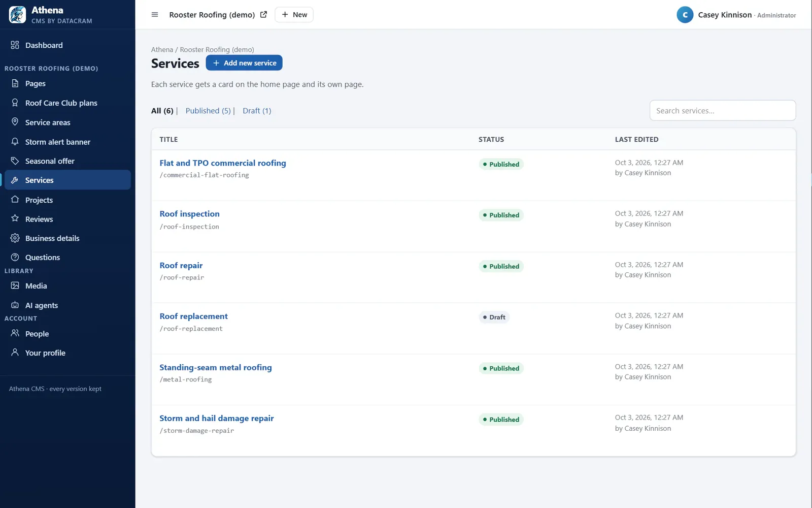Click the Reviews star icon
The image size is (812, 508).
(15, 219)
